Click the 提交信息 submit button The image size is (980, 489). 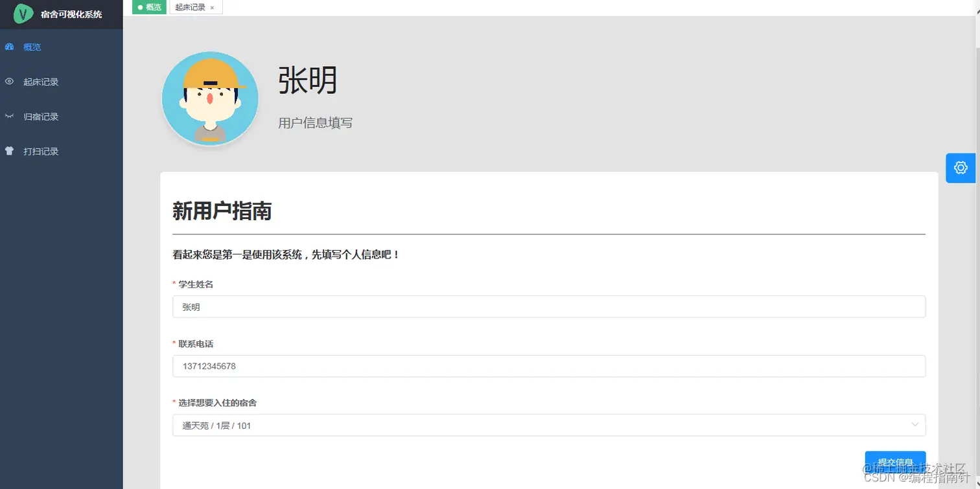pos(895,462)
